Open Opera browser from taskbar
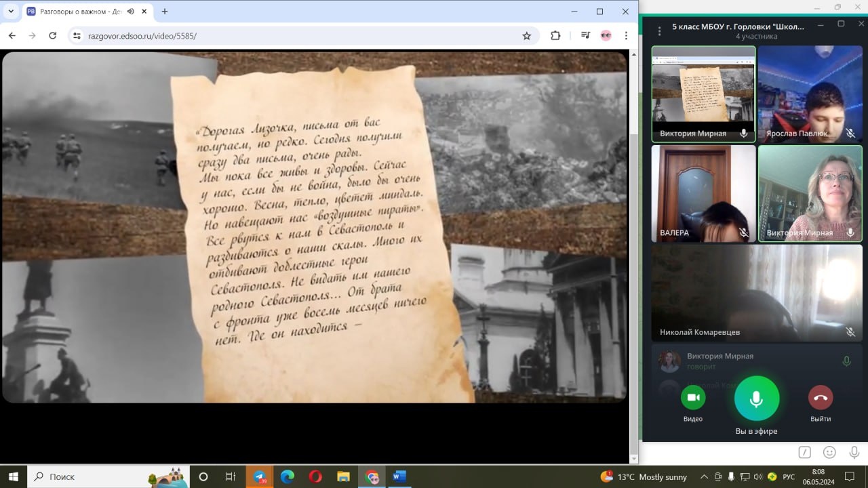Image resolution: width=868 pixels, height=488 pixels. point(315,476)
